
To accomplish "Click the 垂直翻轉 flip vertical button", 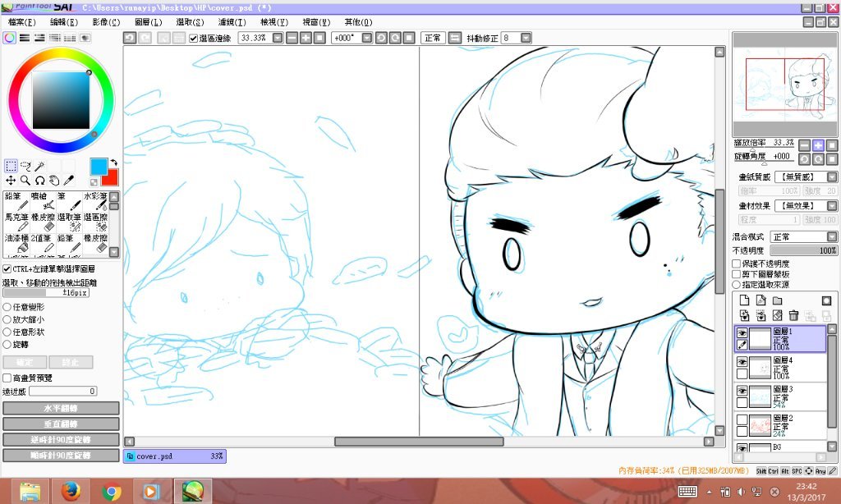I will 61,424.
